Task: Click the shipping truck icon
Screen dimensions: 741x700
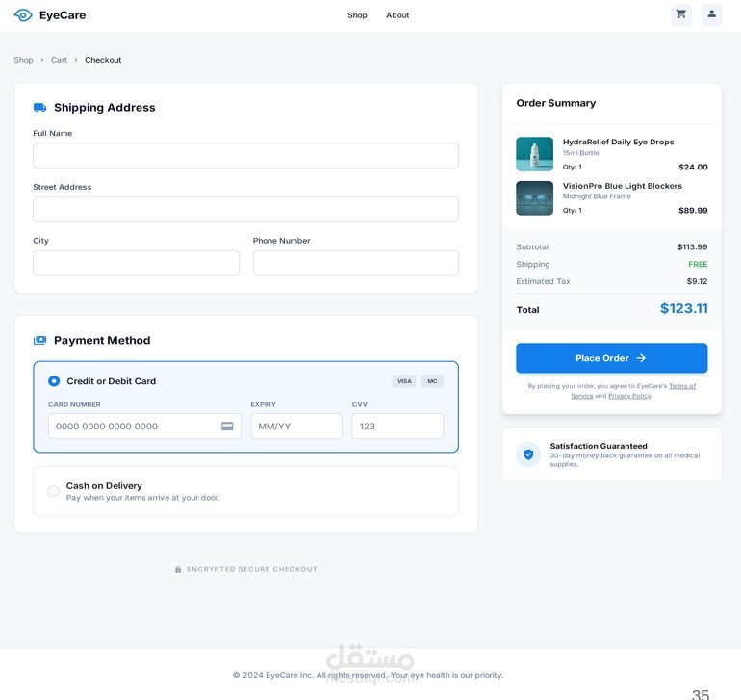Action: point(39,108)
